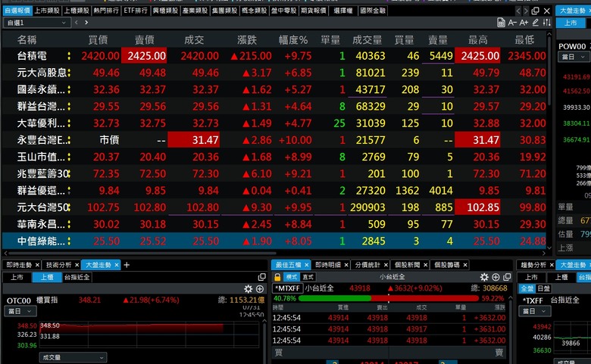The image size is (591, 364).
Task: Select 上櫃 in bottom-right panel
Action: [561, 278]
